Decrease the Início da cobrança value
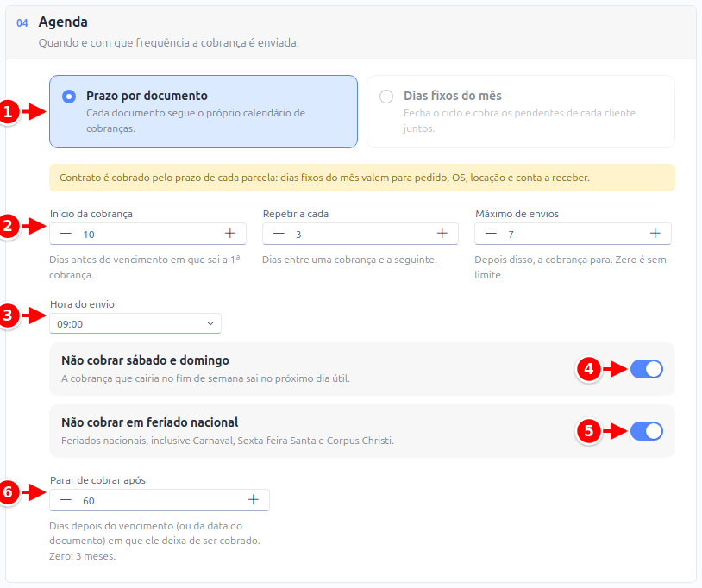702x588 pixels. pyautogui.click(x=66, y=234)
